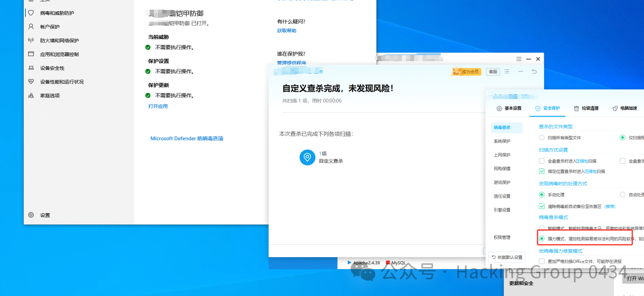Click the hamburger menu of background window
Viewport: 644px width, 296px height.
[x=519, y=59]
